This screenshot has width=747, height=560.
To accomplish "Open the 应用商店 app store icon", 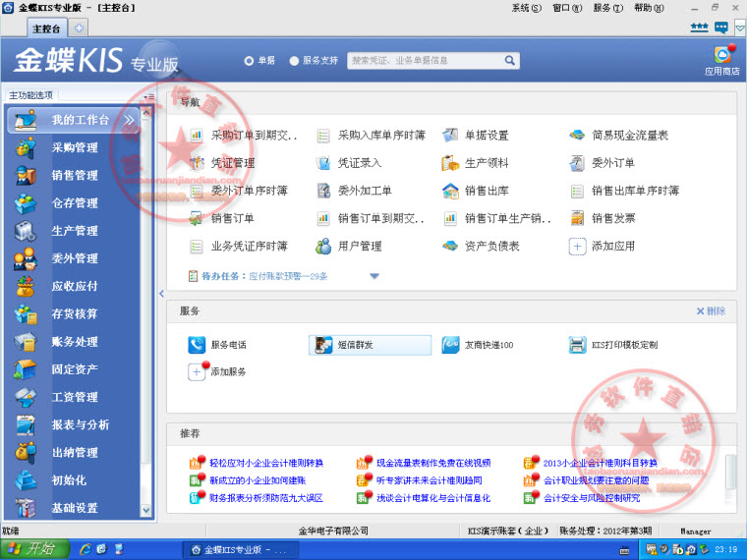I will [722, 57].
